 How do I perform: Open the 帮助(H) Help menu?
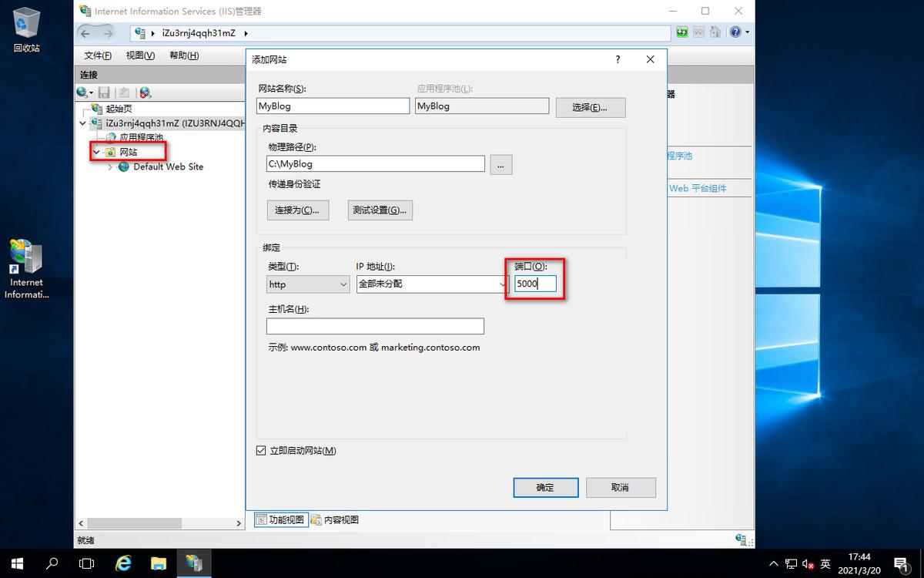point(183,55)
